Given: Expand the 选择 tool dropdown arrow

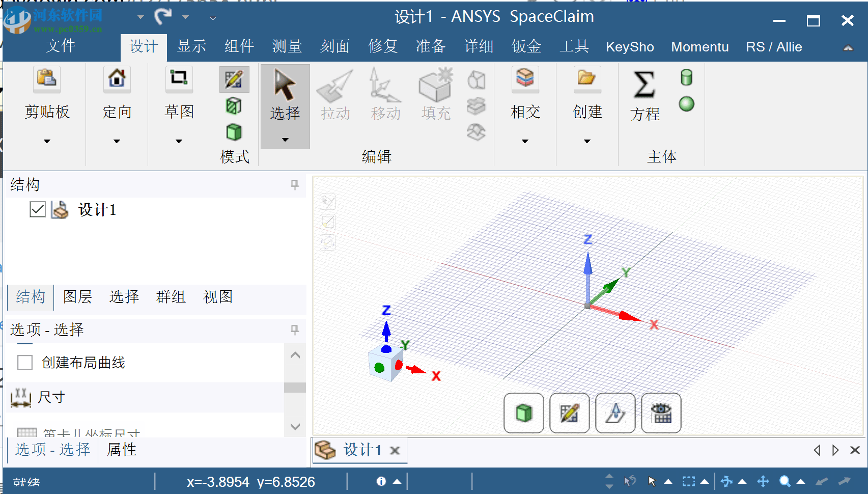Looking at the screenshot, I should (x=285, y=140).
